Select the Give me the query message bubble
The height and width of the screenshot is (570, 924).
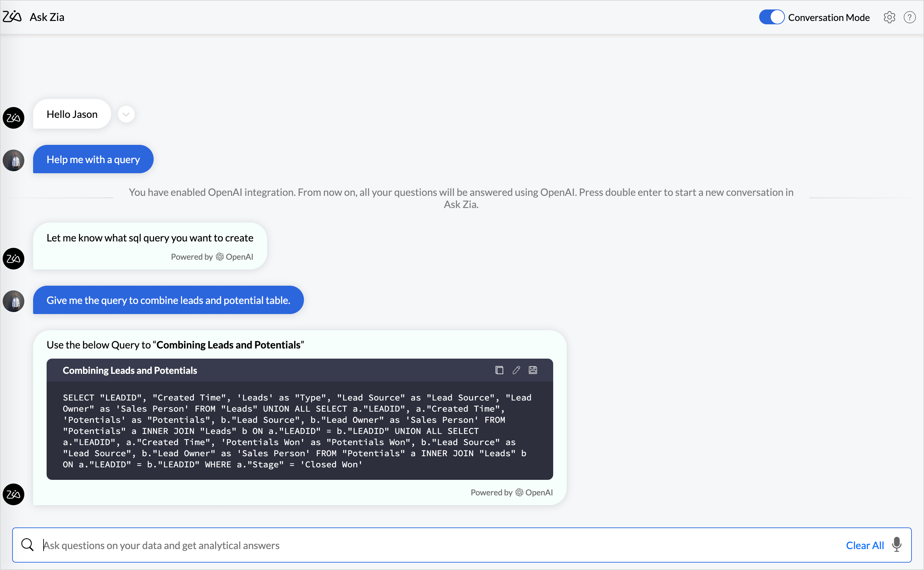[168, 300]
